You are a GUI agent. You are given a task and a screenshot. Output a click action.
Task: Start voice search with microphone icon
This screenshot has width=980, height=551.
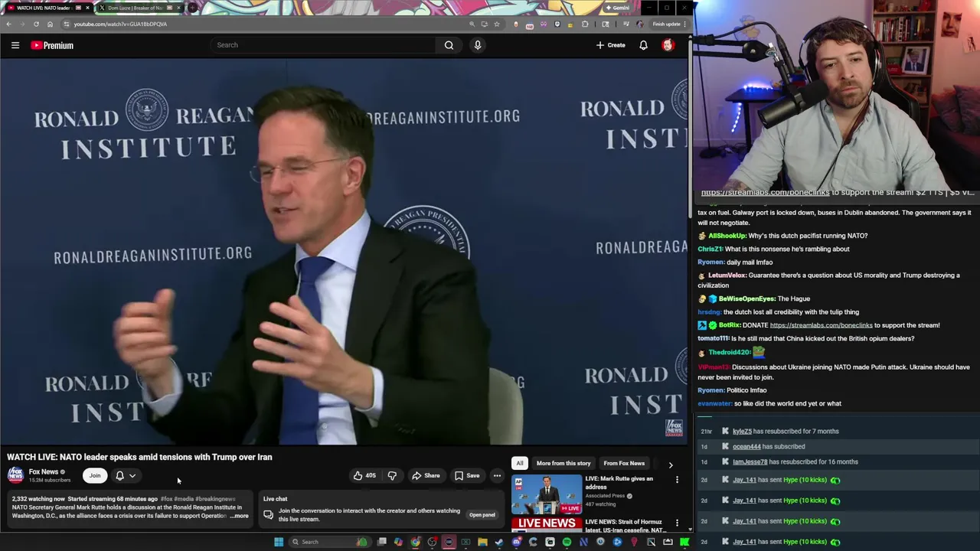(x=478, y=45)
